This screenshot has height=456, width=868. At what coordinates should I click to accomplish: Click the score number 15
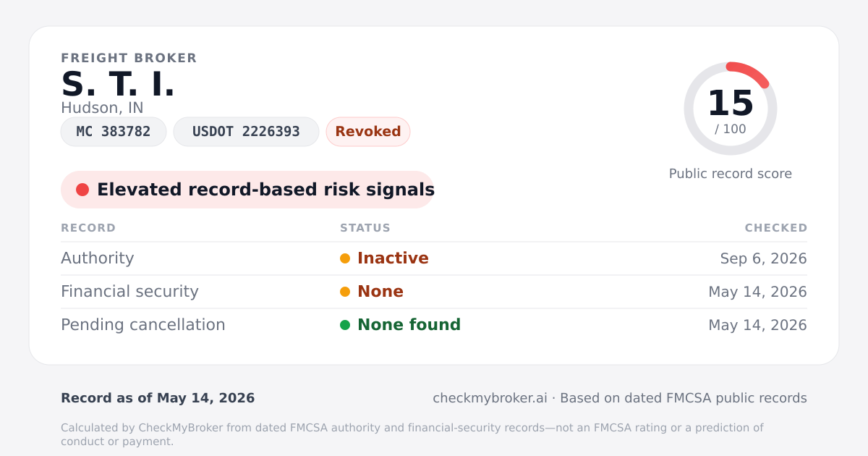pyautogui.click(x=731, y=103)
